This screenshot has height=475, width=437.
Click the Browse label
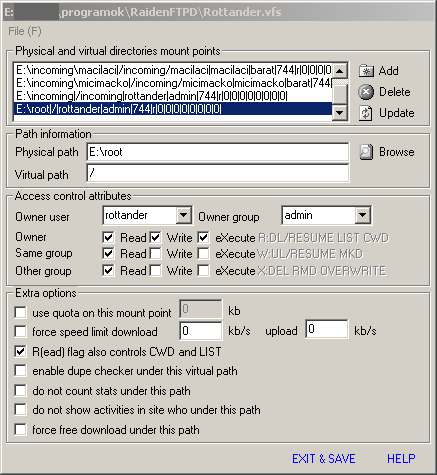click(397, 152)
